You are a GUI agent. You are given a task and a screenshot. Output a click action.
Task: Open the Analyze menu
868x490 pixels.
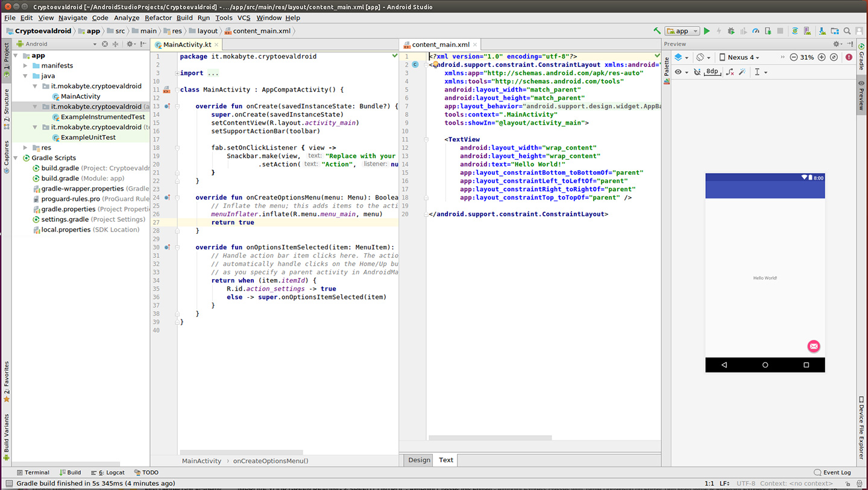click(127, 18)
